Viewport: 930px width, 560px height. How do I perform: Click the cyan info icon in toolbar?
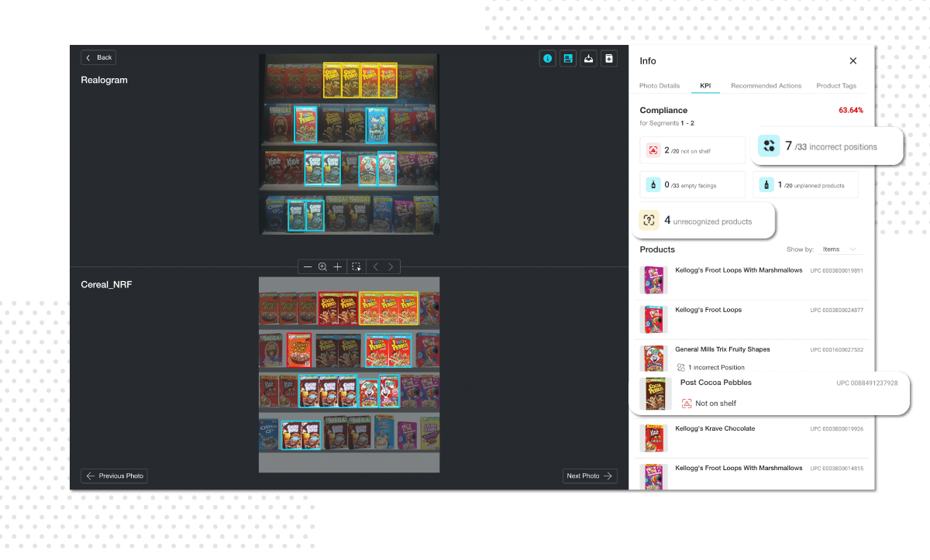pyautogui.click(x=548, y=58)
